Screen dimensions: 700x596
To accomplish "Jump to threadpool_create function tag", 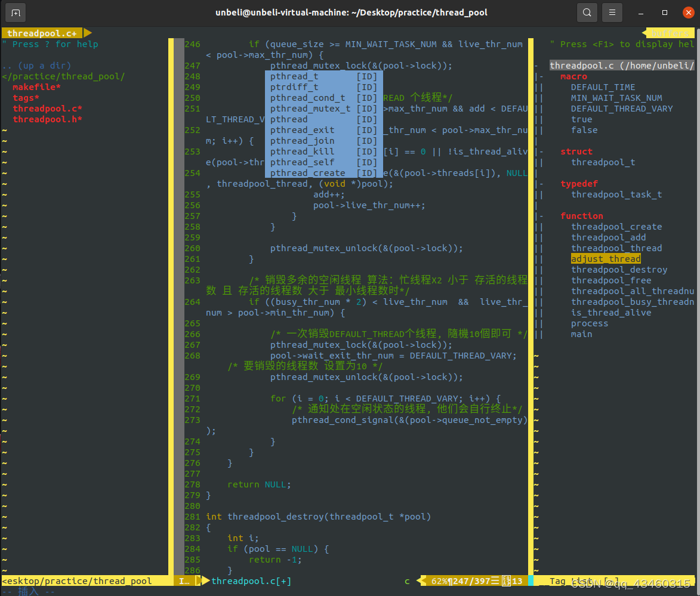I will click(616, 226).
